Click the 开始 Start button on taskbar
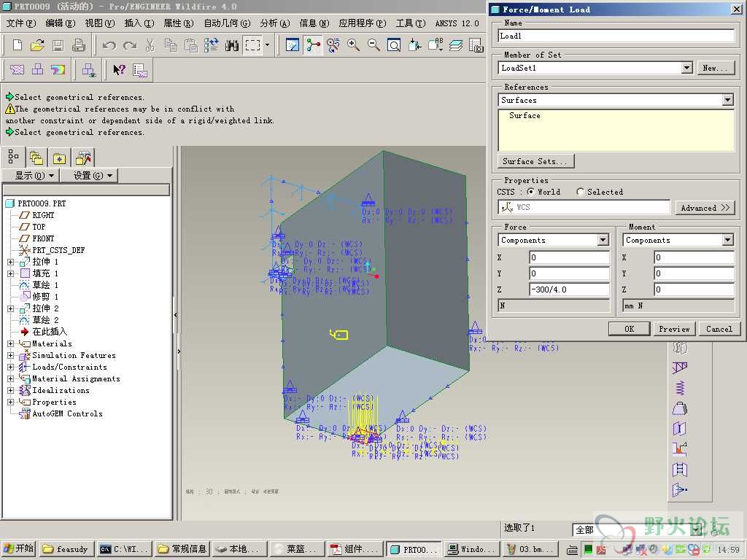This screenshot has width=747, height=560. (x=19, y=549)
